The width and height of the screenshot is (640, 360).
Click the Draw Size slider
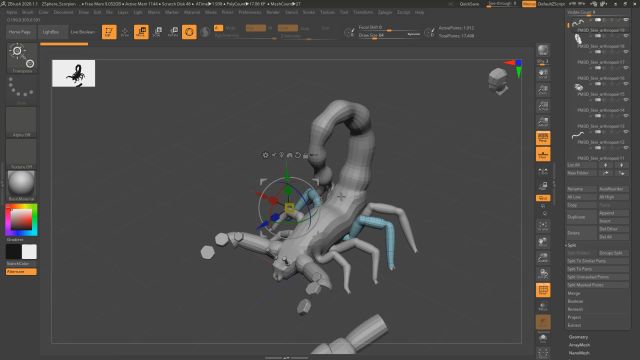[x=389, y=36]
